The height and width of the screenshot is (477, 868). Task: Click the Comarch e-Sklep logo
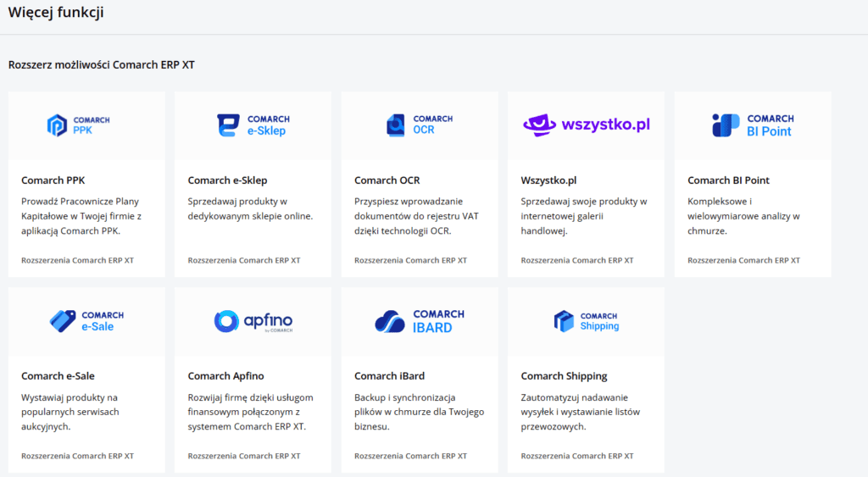(253, 125)
